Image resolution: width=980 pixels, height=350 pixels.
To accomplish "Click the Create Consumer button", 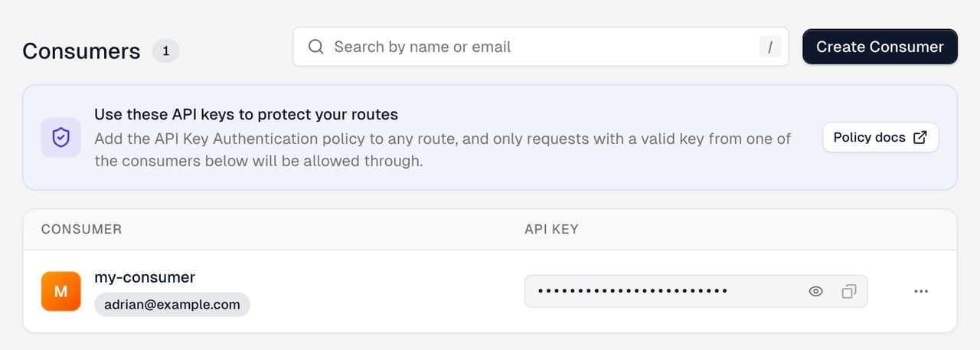I will (x=880, y=47).
